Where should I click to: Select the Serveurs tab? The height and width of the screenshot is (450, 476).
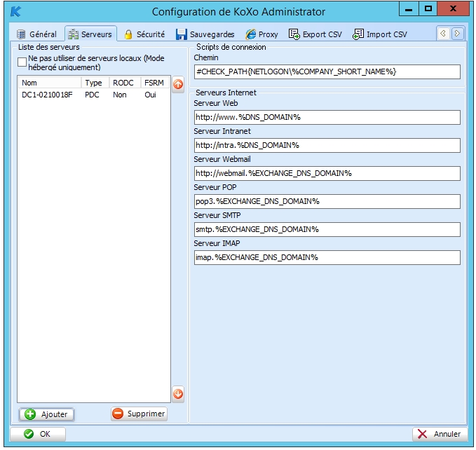[x=90, y=34]
